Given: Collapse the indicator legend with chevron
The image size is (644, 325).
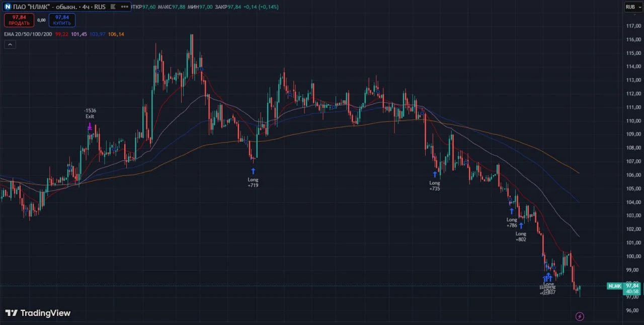Looking at the screenshot, I should tap(10, 44).
